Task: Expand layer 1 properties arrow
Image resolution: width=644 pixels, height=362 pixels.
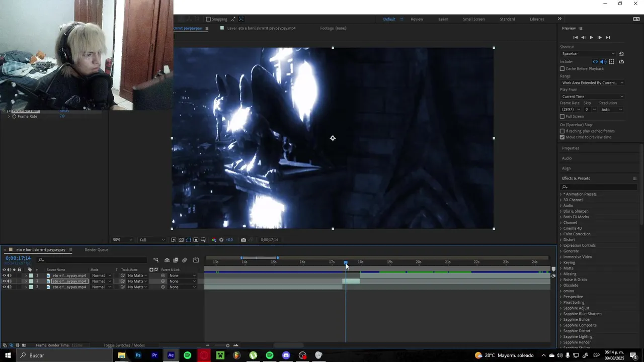Action: [x=26, y=276]
